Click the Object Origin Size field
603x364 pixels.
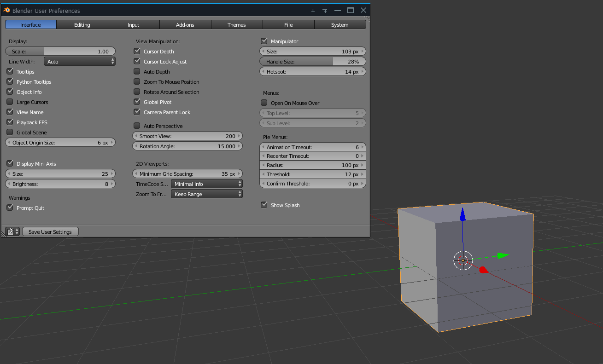(60, 142)
